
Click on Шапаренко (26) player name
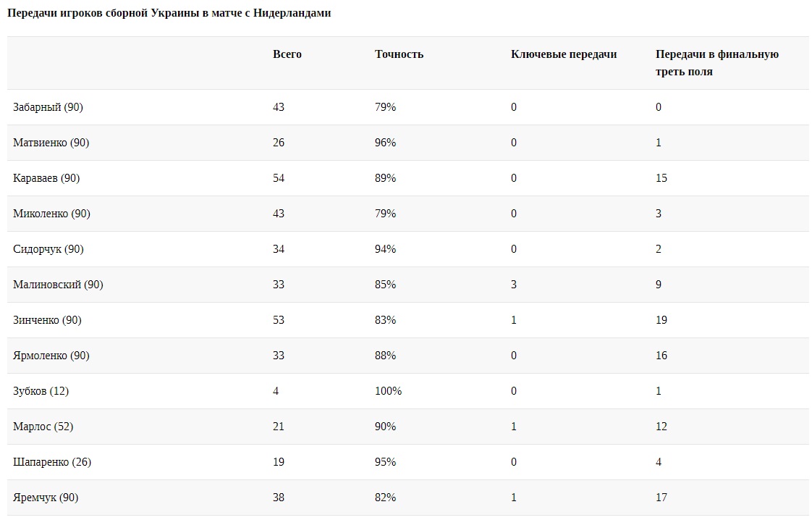point(52,462)
